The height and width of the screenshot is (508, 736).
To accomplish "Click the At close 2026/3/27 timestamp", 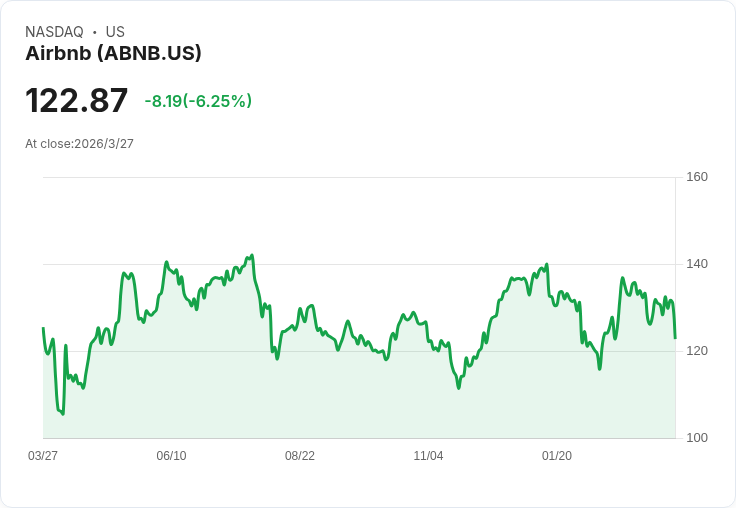I will (79, 144).
